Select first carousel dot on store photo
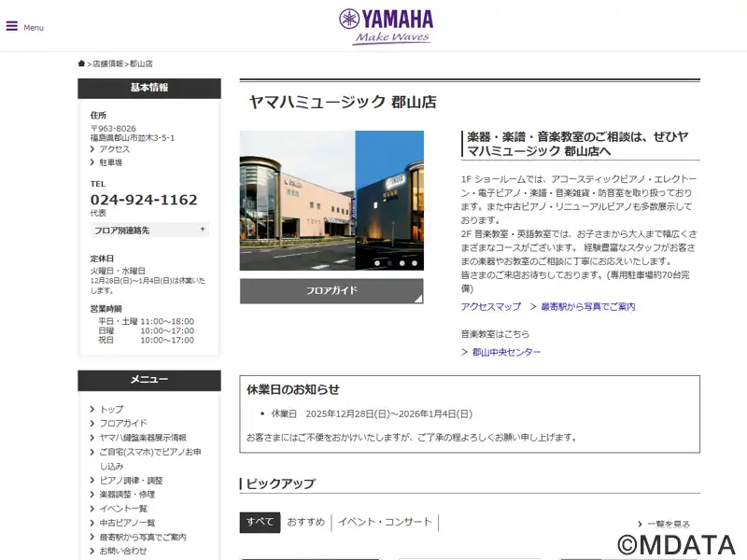 point(377,263)
